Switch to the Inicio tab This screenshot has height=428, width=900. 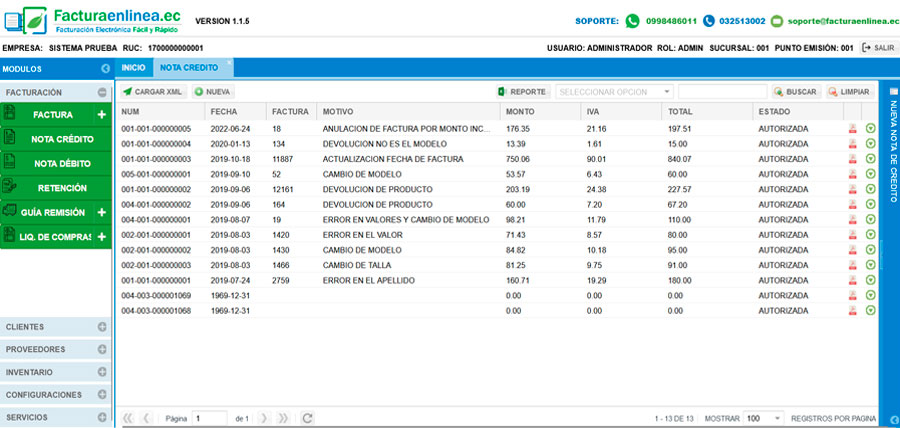[133, 68]
